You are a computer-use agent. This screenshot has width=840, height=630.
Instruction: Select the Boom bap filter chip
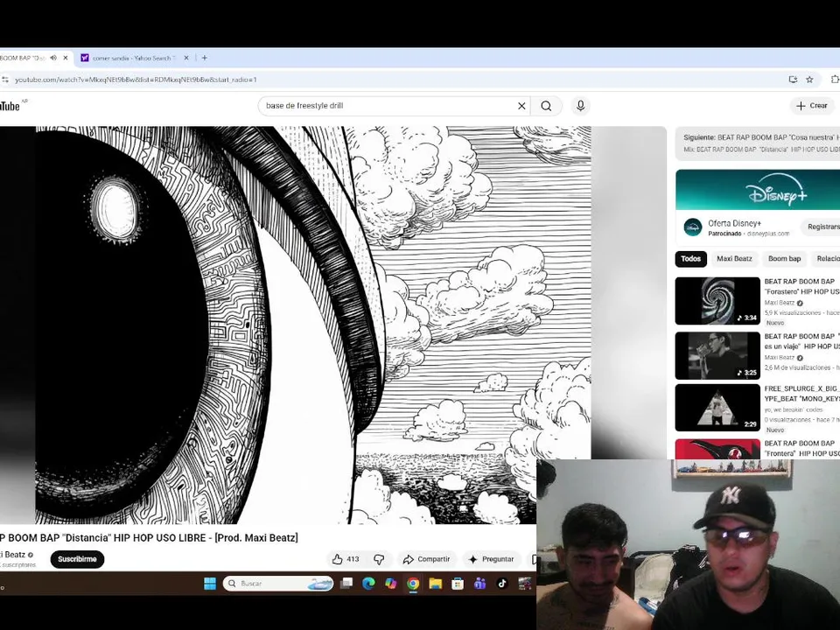coord(784,259)
